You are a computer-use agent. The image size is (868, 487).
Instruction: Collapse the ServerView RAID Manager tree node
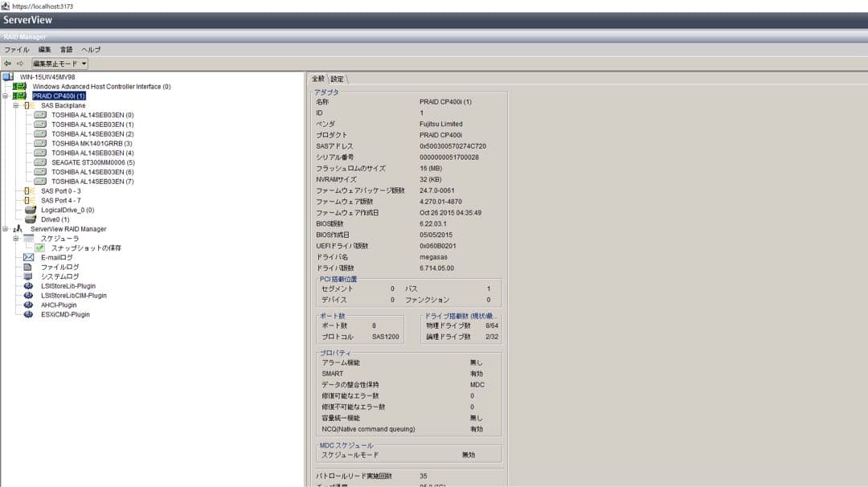coord(6,228)
